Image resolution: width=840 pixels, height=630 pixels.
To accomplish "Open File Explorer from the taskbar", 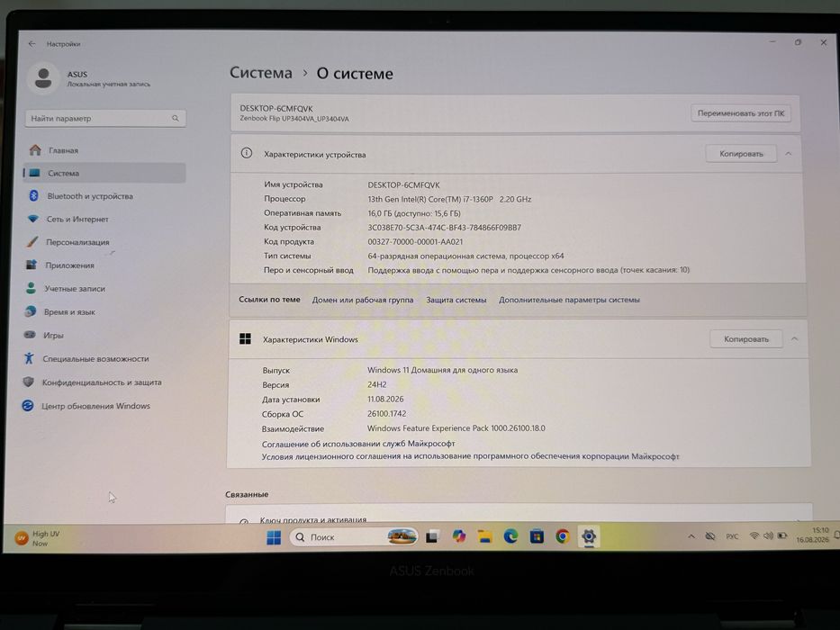I will tap(484, 536).
